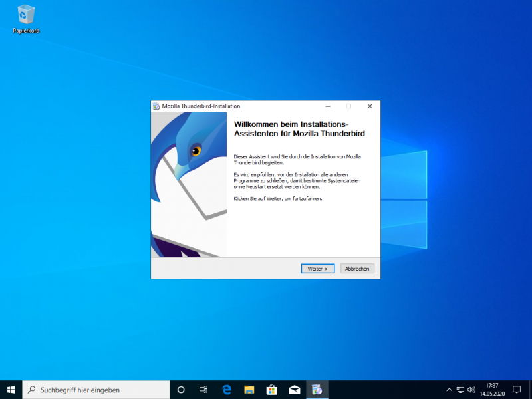532x399 pixels.
Task: Open the Windows Start menu
Action: [11, 390]
